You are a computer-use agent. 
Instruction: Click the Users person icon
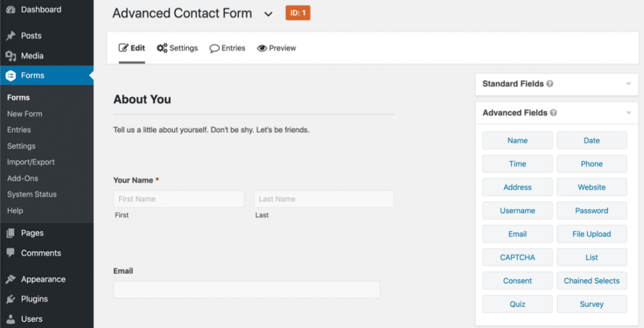click(x=11, y=319)
